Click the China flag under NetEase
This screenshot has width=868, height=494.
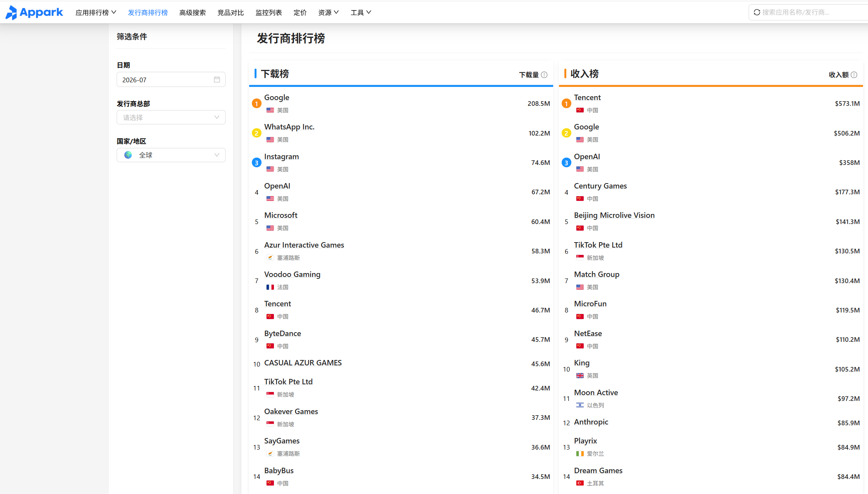pyautogui.click(x=580, y=346)
